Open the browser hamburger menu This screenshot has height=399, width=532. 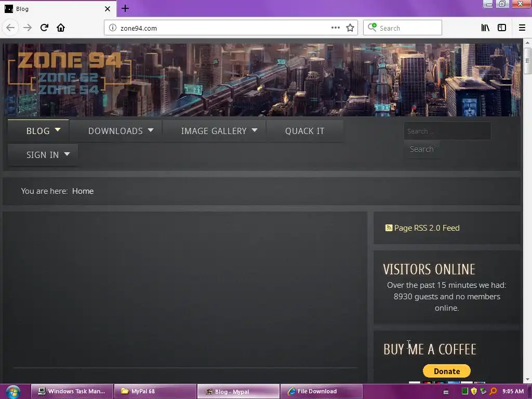pos(522,28)
